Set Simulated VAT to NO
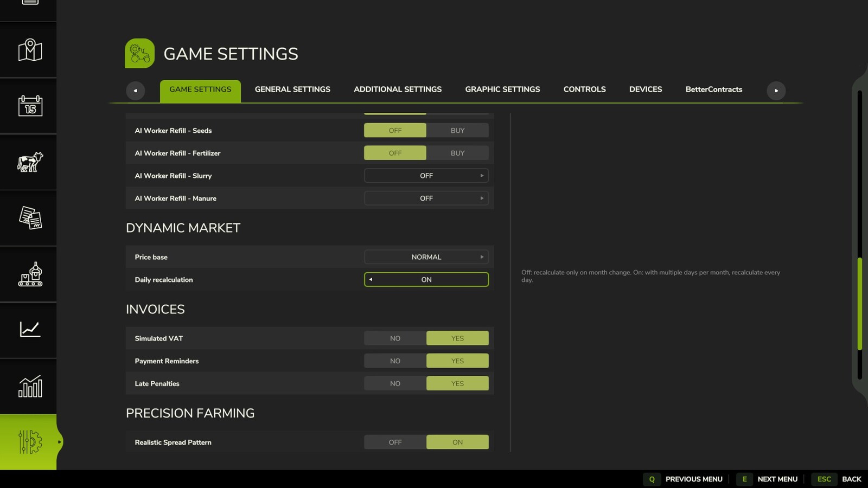Screen dimensions: 868x488 pos(395,338)
